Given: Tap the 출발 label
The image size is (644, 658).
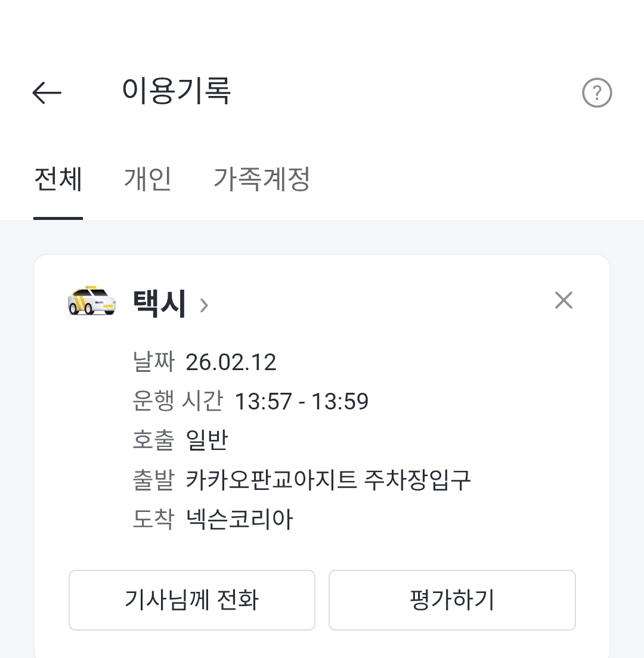Looking at the screenshot, I should coord(153,480).
